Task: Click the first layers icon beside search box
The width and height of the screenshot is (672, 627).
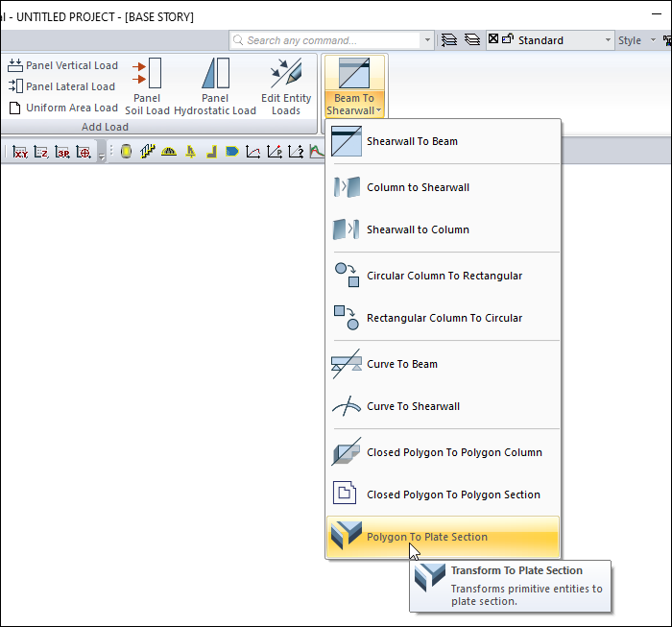Action: point(448,40)
